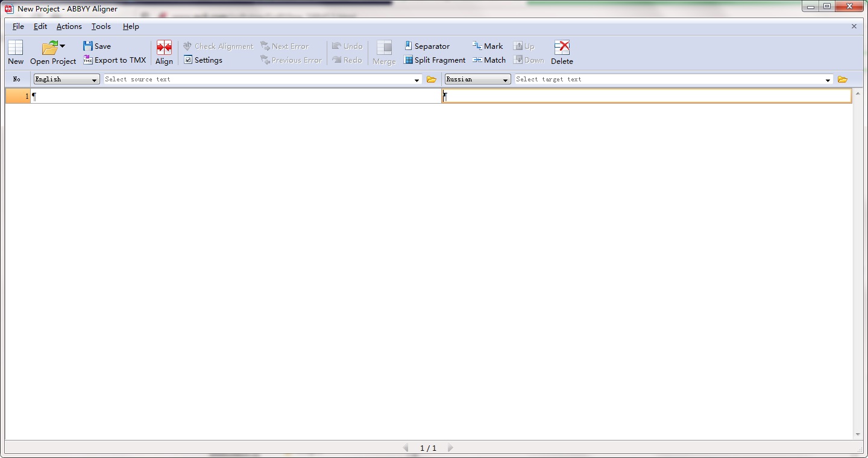Split Fragment at cursor

pyautogui.click(x=435, y=60)
